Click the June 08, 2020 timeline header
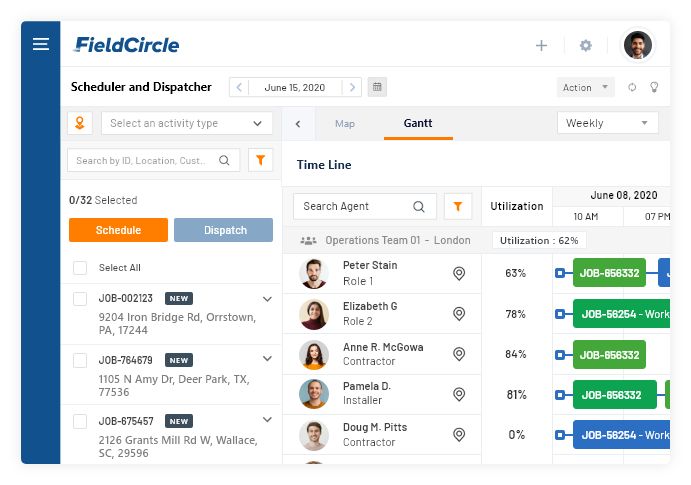 [x=624, y=195]
